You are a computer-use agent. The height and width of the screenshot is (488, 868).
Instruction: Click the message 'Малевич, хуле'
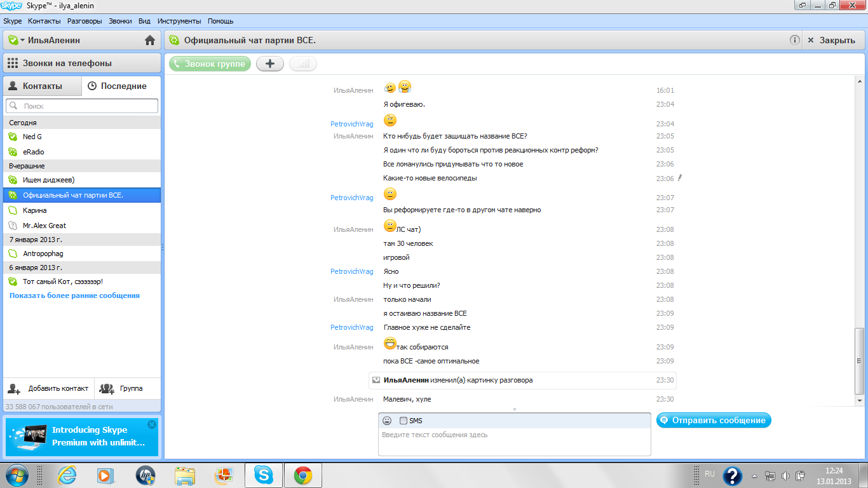click(407, 399)
